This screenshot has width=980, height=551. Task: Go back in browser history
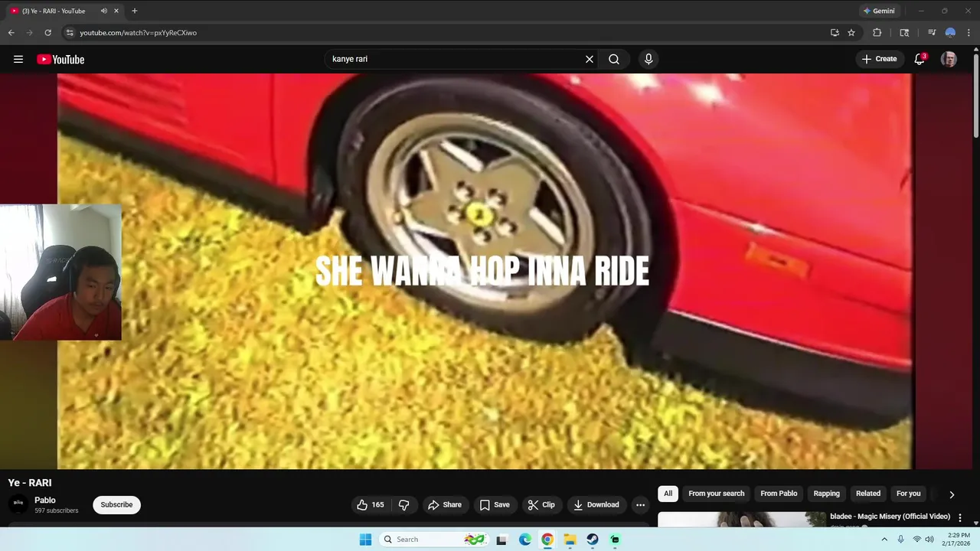tap(11, 32)
